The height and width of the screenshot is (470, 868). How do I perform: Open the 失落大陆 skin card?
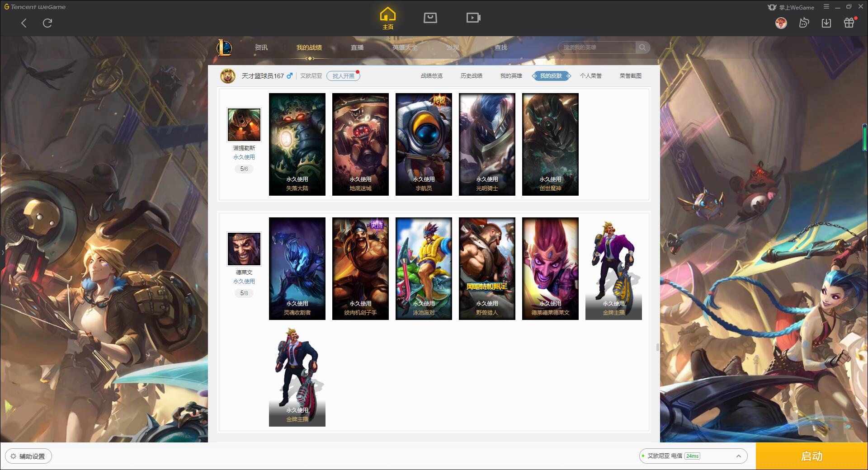coord(297,144)
